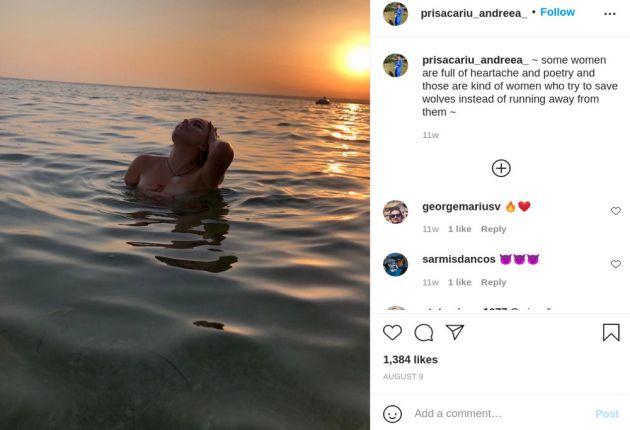This screenshot has height=430, width=630.
Task: Click georgemariusv's avatar
Action: 395,212
